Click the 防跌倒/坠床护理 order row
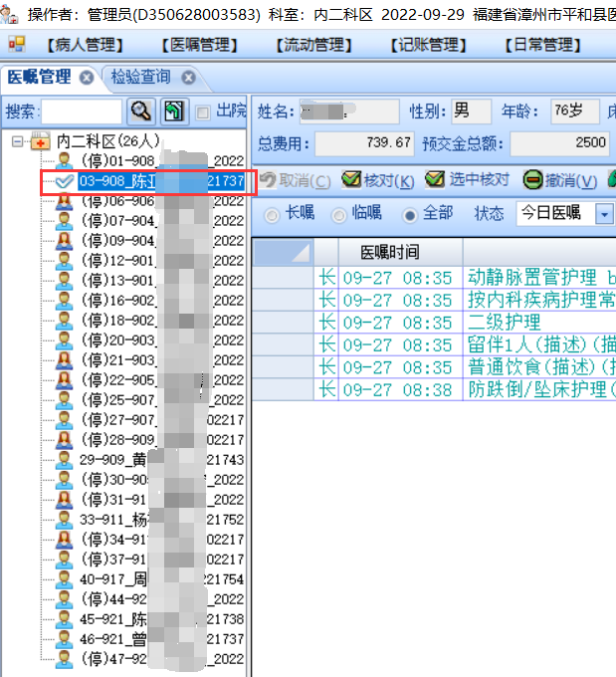 (x=434, y=390)
